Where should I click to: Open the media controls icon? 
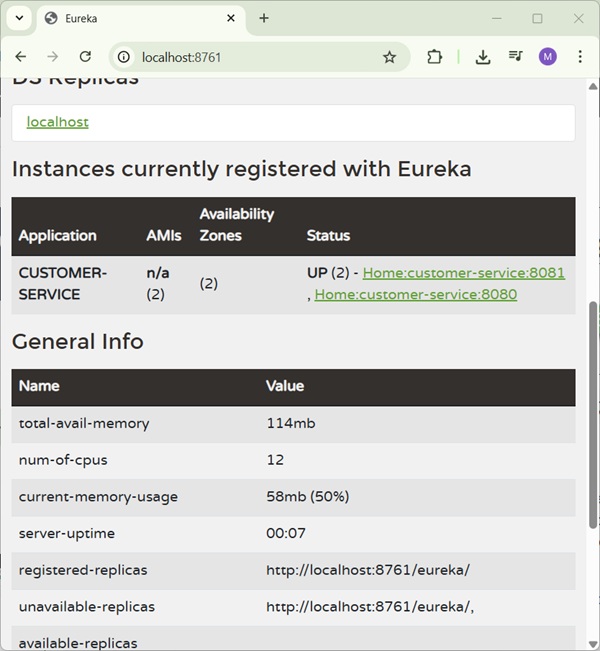[x=515, y=57]
